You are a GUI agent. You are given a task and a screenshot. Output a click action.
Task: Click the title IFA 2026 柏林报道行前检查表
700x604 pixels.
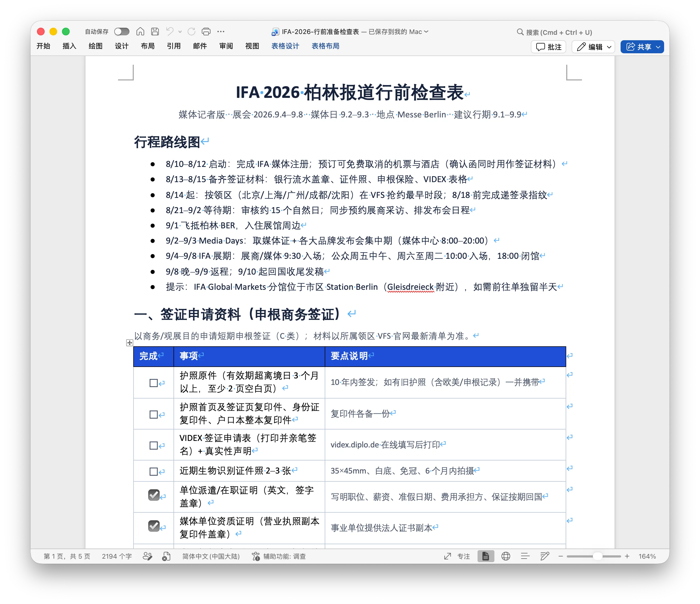350,92
